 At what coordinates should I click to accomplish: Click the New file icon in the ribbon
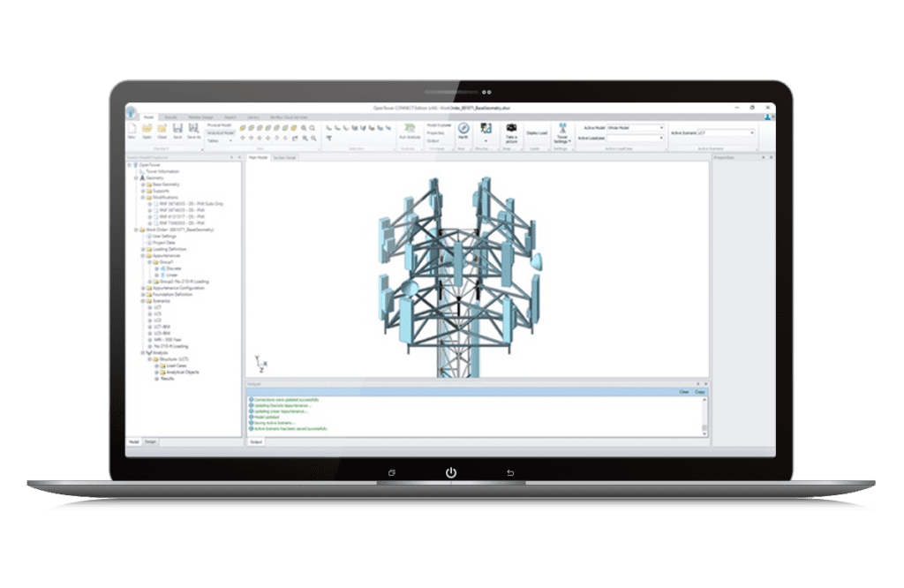[x=132, y=131]
